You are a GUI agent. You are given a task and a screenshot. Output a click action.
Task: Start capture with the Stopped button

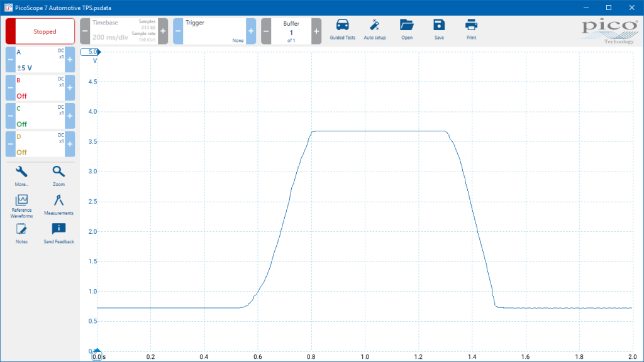40,31
